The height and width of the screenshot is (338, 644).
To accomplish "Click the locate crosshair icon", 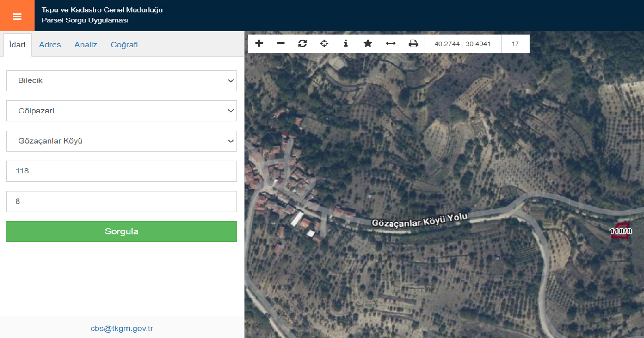I will click(324, 44).
